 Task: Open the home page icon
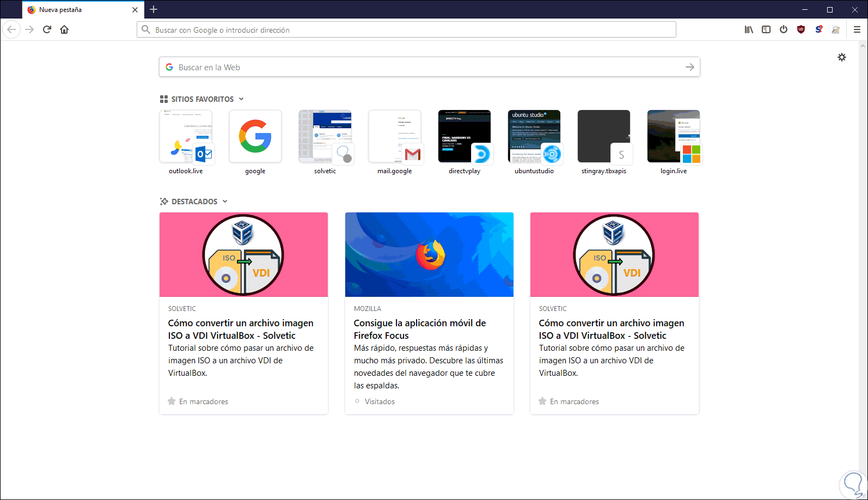coord(64,29)
